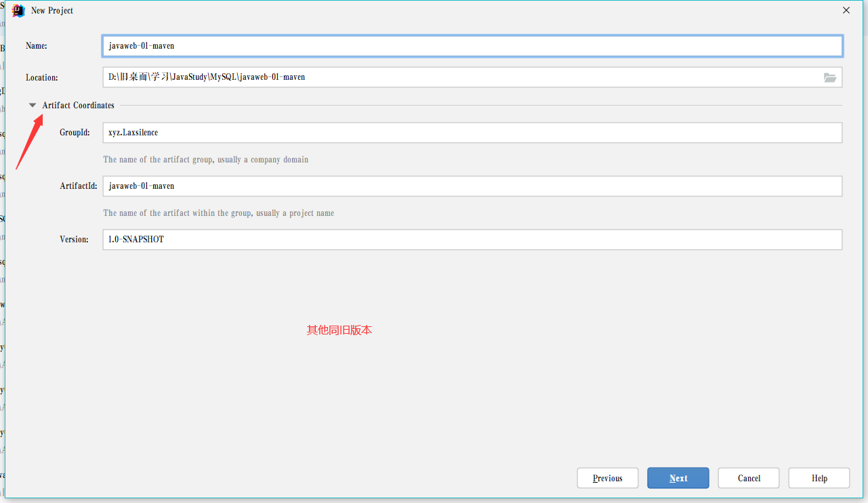Select the GroupId field containing xyz.Laxsilence

coord(472,133)
